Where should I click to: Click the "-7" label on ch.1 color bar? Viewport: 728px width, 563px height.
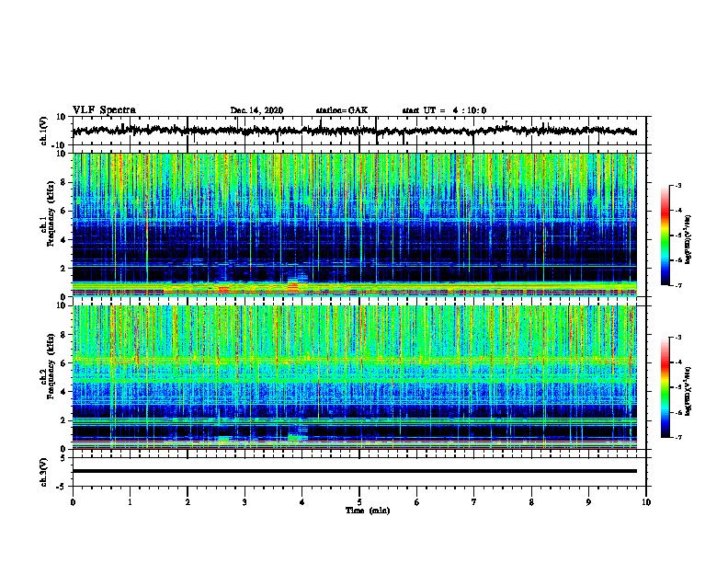pyautogui.click(x=678, y=285)
